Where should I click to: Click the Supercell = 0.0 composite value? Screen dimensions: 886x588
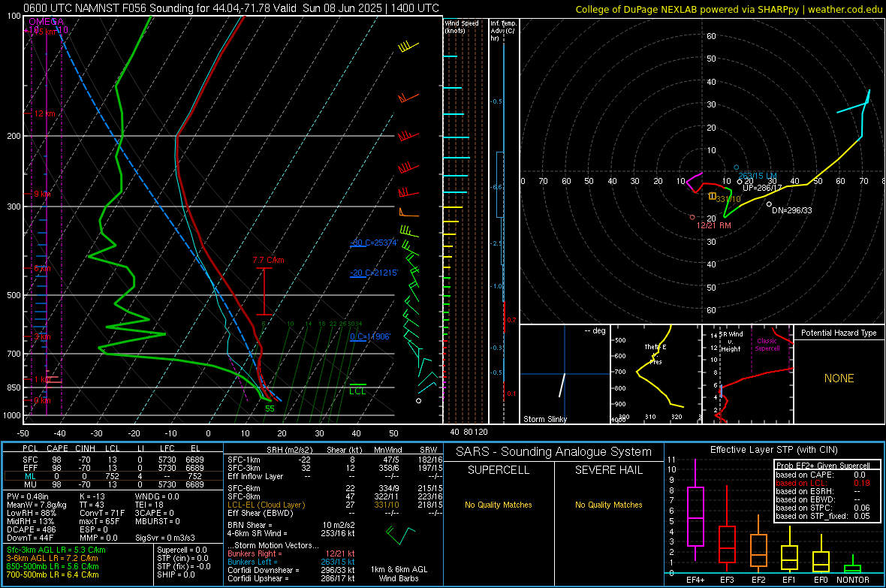[x=182, y=550]
